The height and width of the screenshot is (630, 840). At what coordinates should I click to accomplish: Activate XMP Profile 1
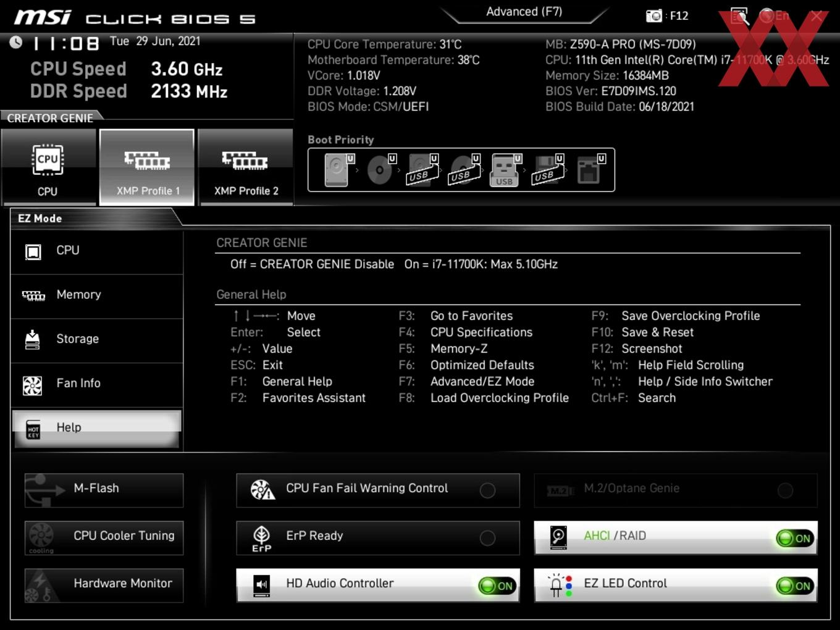147,167
